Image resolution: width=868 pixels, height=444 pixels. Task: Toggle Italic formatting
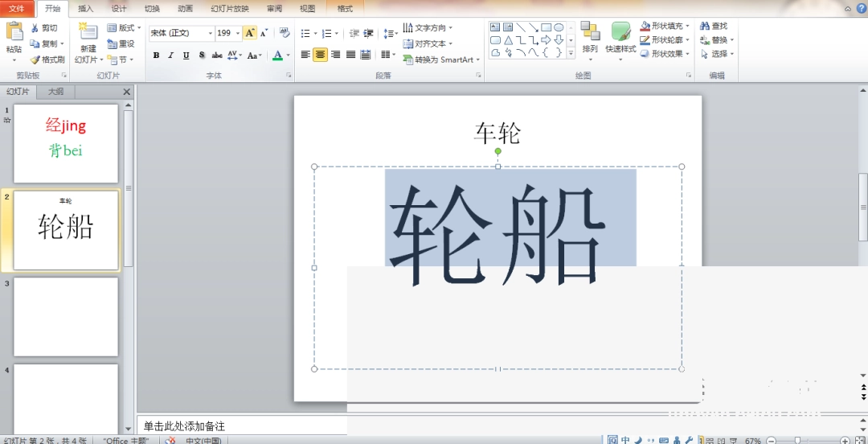171,55
